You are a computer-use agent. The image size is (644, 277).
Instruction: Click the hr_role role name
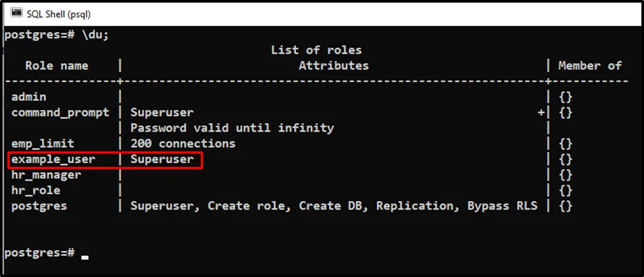point(36,191)
